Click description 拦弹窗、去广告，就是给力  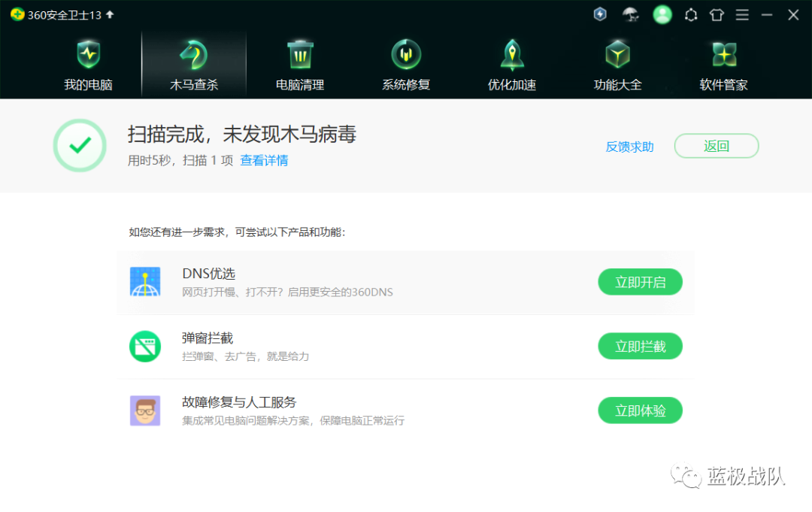click(x=245, y=356)
